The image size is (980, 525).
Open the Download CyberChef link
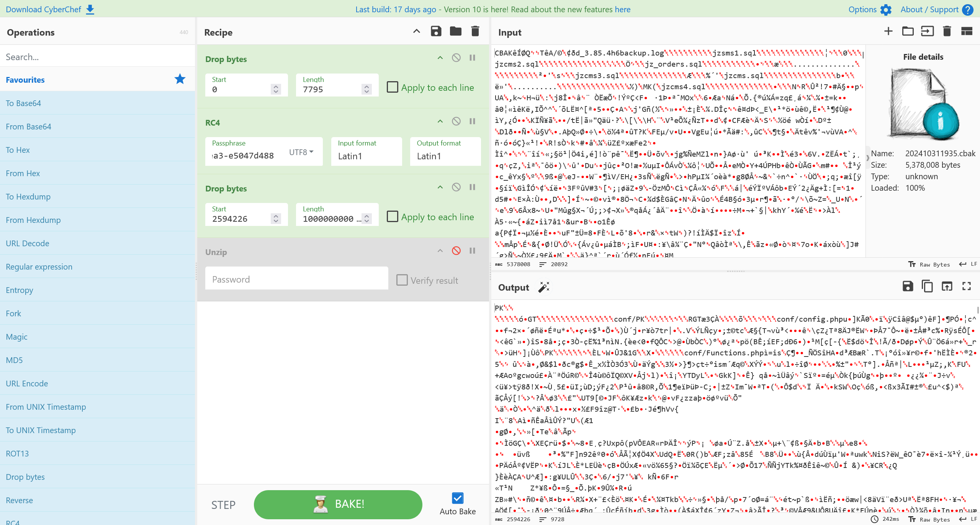point(43,9)
